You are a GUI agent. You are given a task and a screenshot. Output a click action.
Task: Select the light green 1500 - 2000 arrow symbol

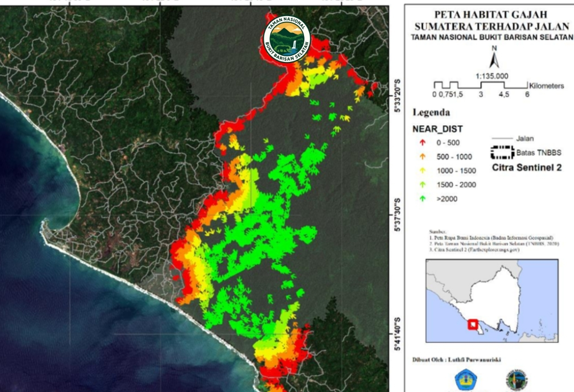(x=422, y=185)
